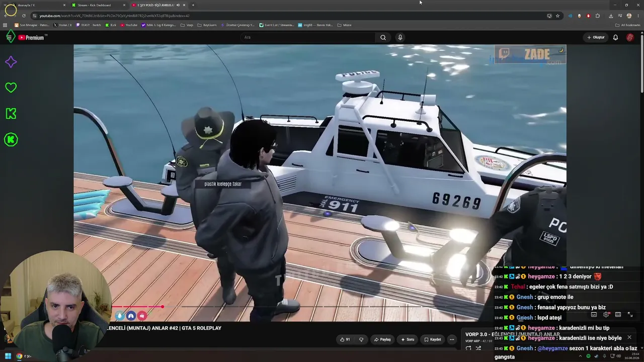Viewport: 644px width, 362px height.
Task: Seek using the red video progress bar
Action: tap(137, 307)
